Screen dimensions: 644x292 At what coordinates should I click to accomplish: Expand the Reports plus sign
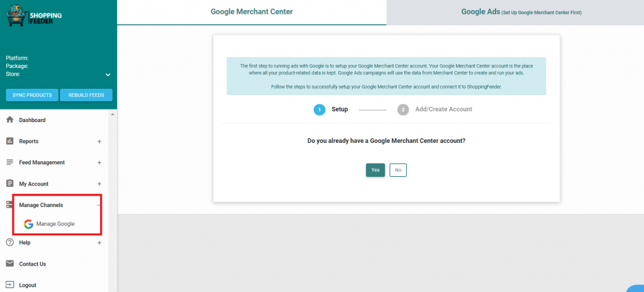point(99,142)
